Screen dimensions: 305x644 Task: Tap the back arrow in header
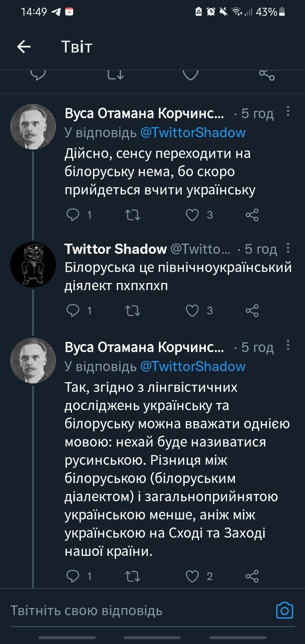(24, 47)
